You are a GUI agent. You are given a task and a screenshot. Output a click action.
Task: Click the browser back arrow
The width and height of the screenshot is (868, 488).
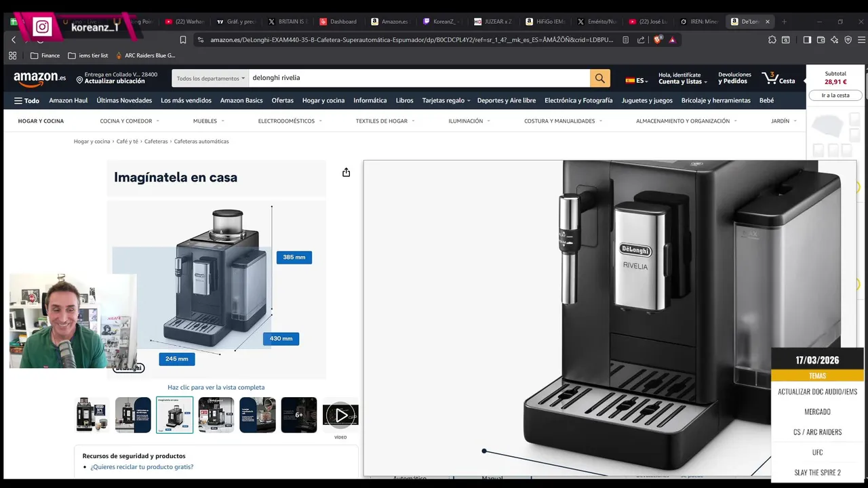point(13,40)
